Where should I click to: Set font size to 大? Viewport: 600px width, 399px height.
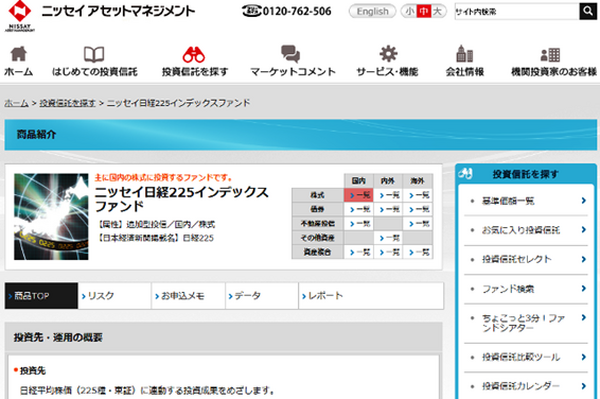pyautogui.click(x=437, y=11)
